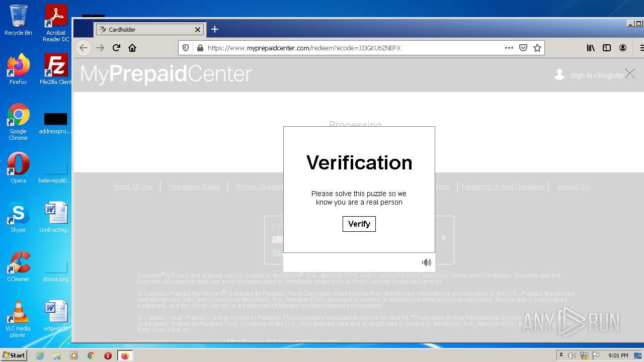
Task: Open the Firefox Library icon
Action: pos(591,48)
